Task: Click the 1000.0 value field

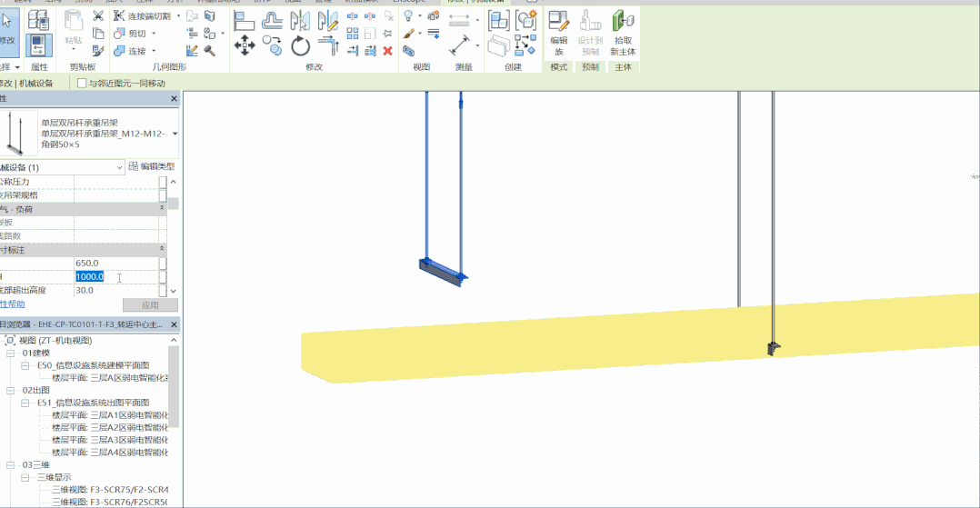Action: [x=116, y=277]
